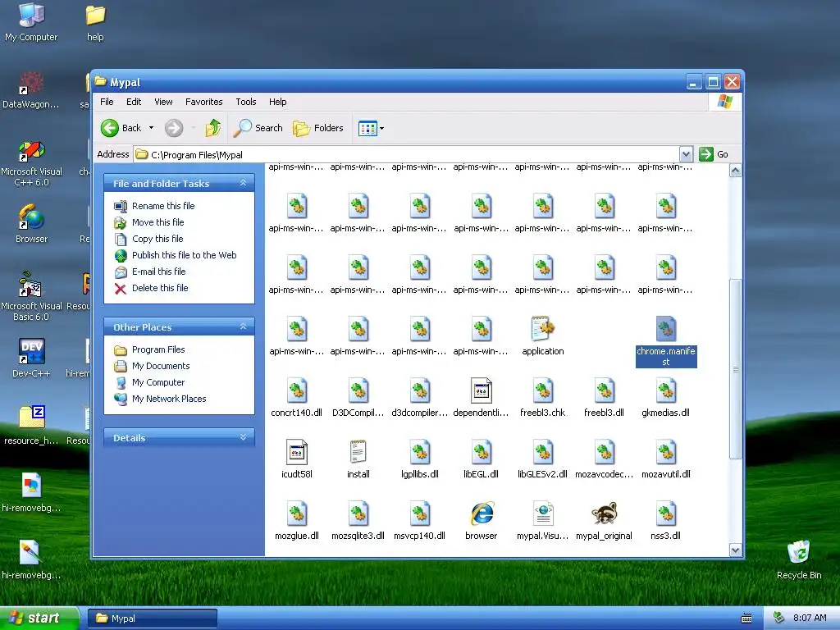
Task: Expand the Details panel
Action: tap(243, 438)
